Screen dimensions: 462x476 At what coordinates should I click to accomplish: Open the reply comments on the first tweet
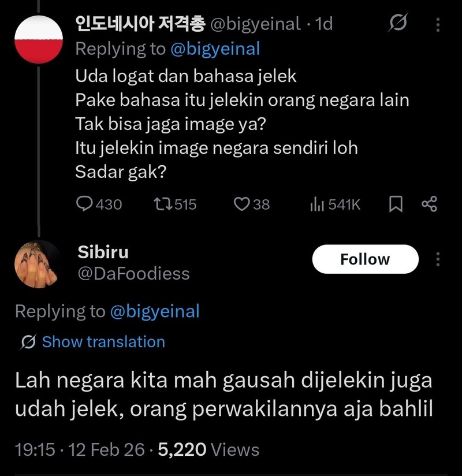[85, 204]
